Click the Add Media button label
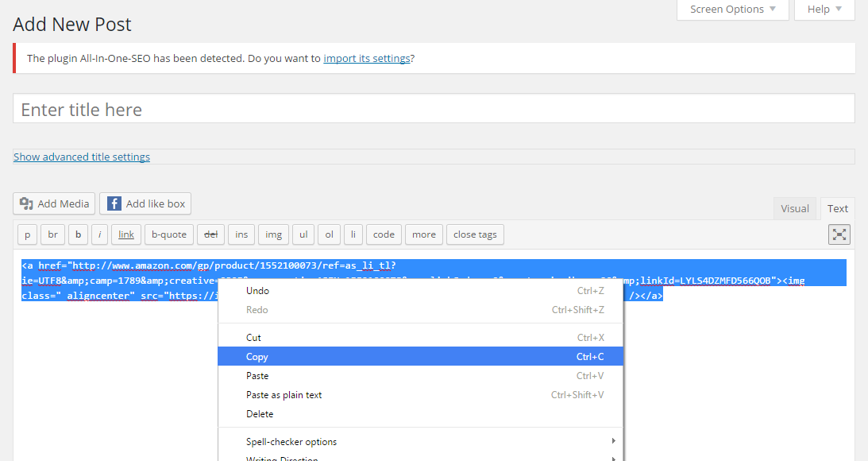The width and height of the screenshot is (868, 461). coord(63,204)
